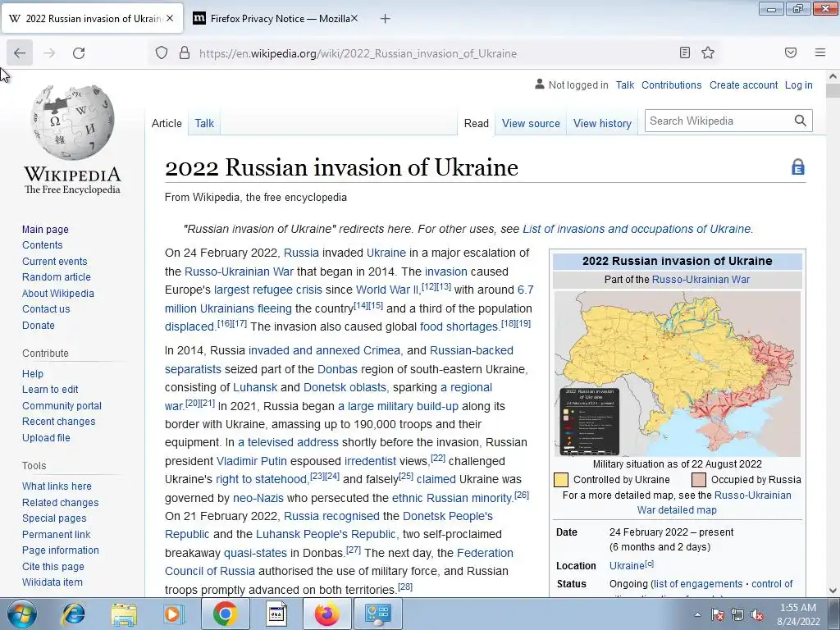
Task: Open Recent changes sidebar link
Action: tap(58, 422)
